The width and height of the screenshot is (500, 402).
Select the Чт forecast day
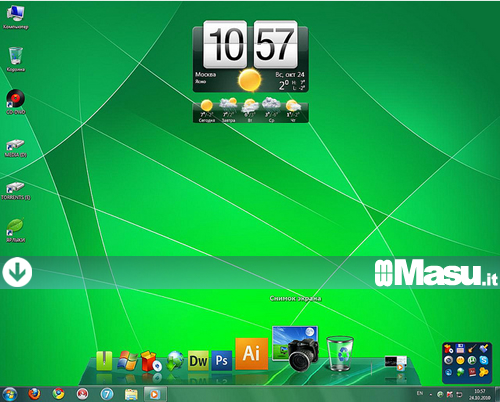point(293,111)
